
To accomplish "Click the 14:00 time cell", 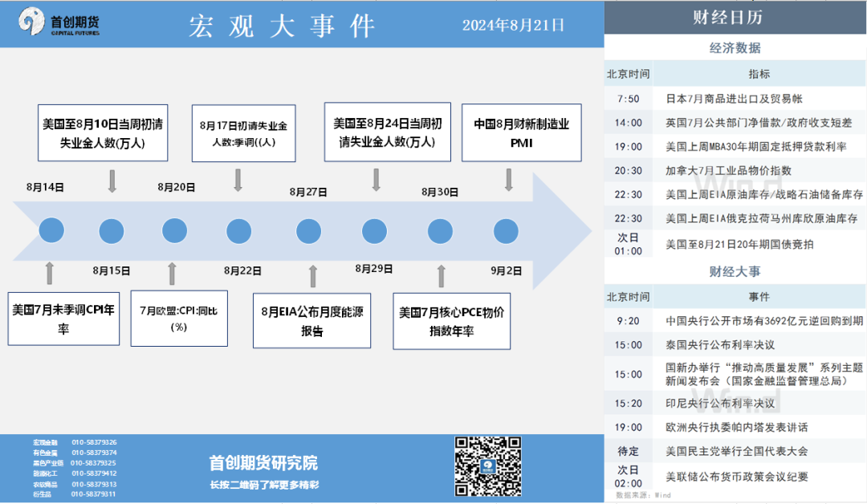I will click(628, 123).
